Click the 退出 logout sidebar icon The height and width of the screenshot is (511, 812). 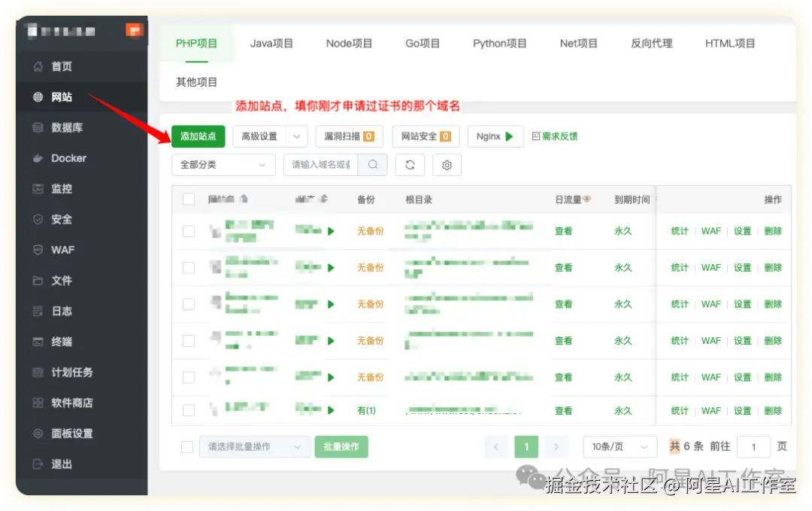[38, 464]
